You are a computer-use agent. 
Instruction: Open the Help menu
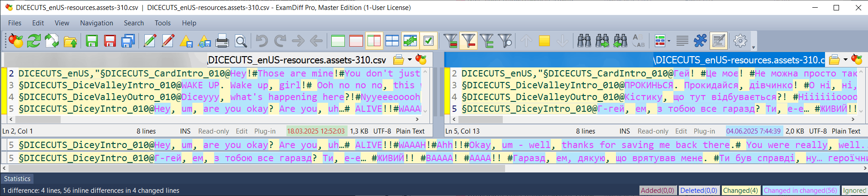click(x=189, y=23)
